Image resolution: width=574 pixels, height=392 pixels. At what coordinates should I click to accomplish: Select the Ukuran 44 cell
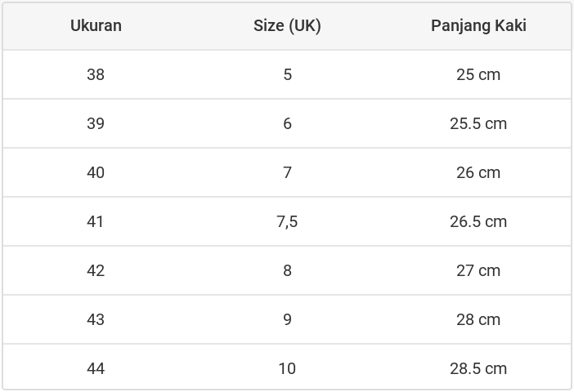tap(96, 368)
